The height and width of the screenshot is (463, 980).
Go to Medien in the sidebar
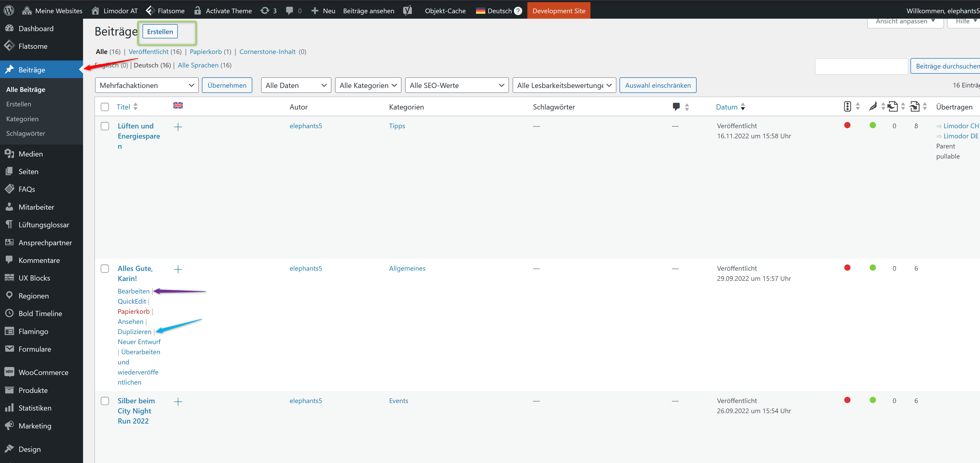(30, 154)
